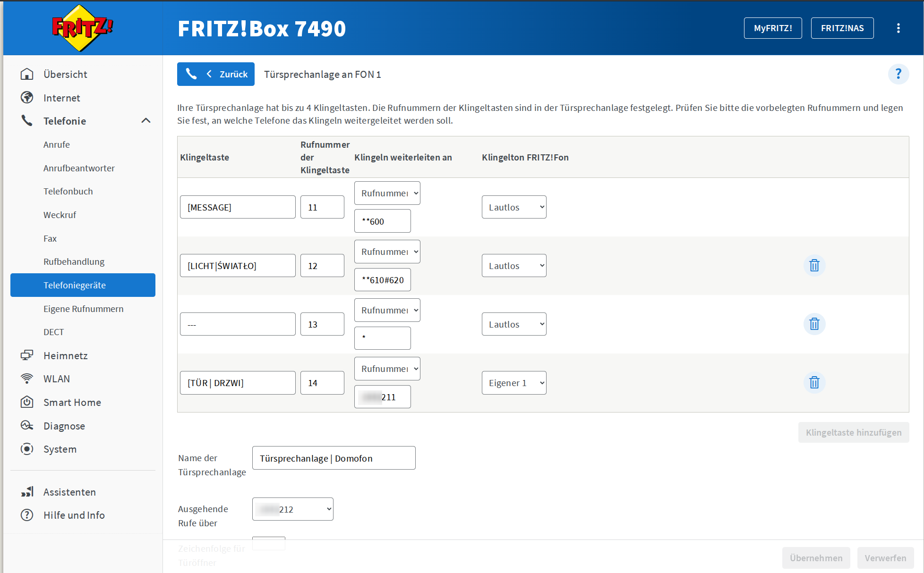Viewport: 924px width, 573px height.
Task: Open Smart Home menu
Action: pos(72,402)
